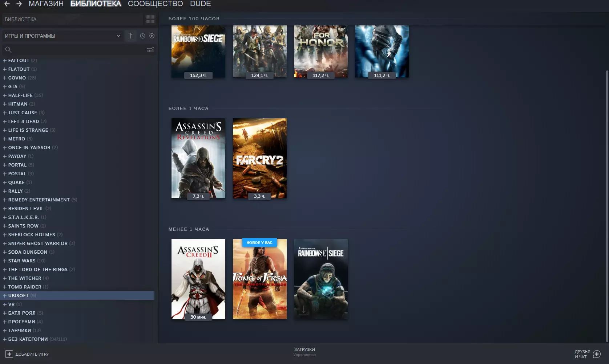
Task: Open the DUDE profile tab
Action: [x=201, y=4]
